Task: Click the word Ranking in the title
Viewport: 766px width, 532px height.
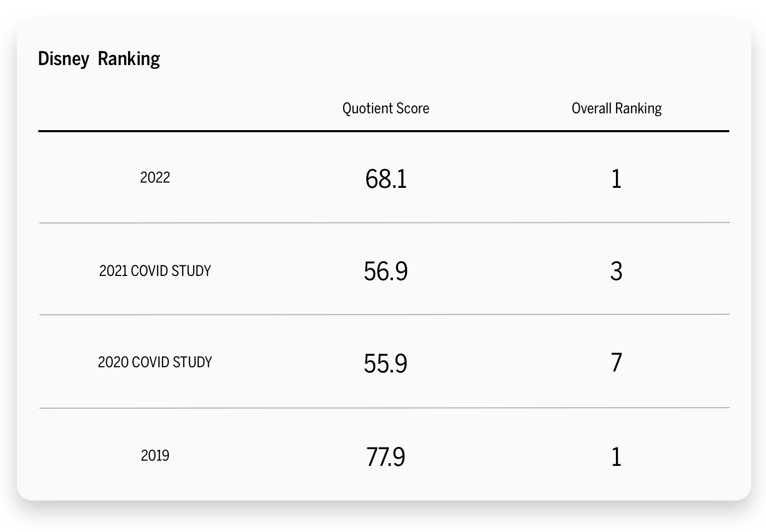Action: [x=129, y=59]
